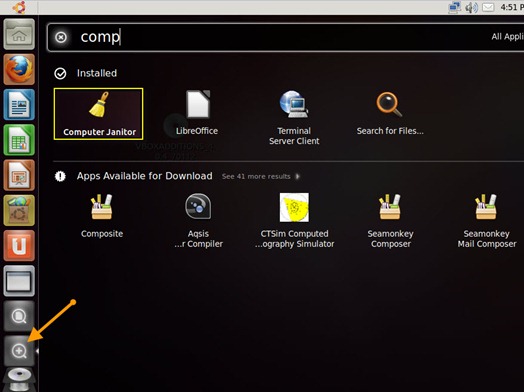Launch Firefox from the launcher
This screenshot has width=524, height=392.
[x=19, y=69]
